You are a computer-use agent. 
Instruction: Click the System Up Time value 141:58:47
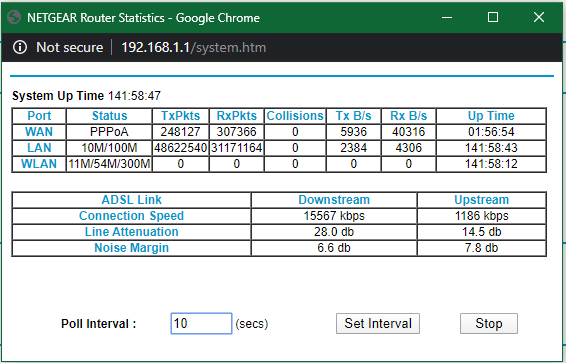[134, 96]
